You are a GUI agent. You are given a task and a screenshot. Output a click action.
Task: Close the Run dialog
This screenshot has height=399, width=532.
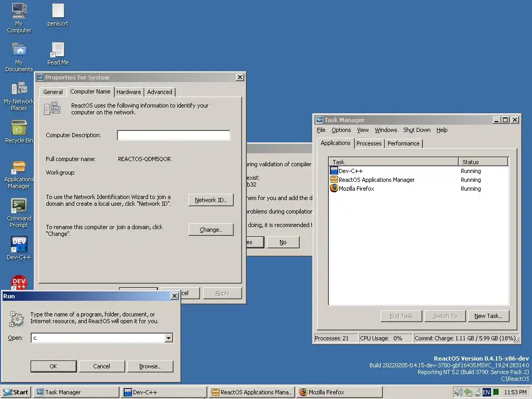coord(175,296)
